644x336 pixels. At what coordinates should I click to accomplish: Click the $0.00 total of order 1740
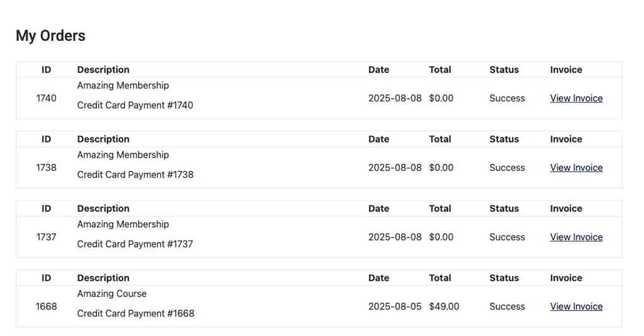tap(441, 98)
